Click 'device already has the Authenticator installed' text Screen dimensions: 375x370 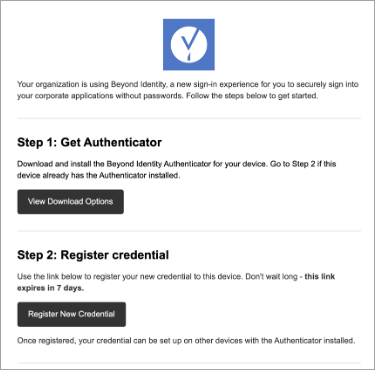[x=99, y=175]
